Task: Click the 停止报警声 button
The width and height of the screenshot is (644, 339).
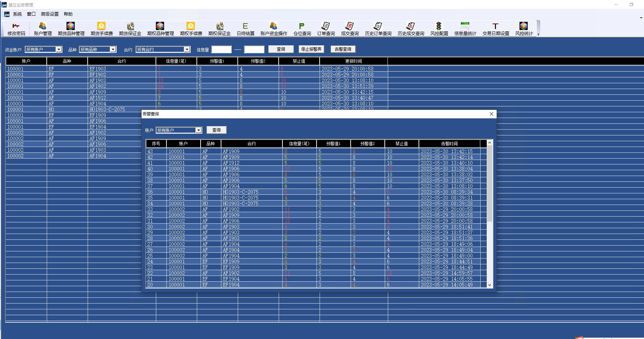Action: (311, 49)
